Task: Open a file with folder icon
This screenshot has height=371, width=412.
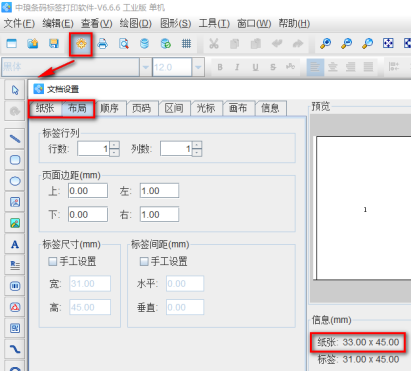Action: tap(33, 43)
